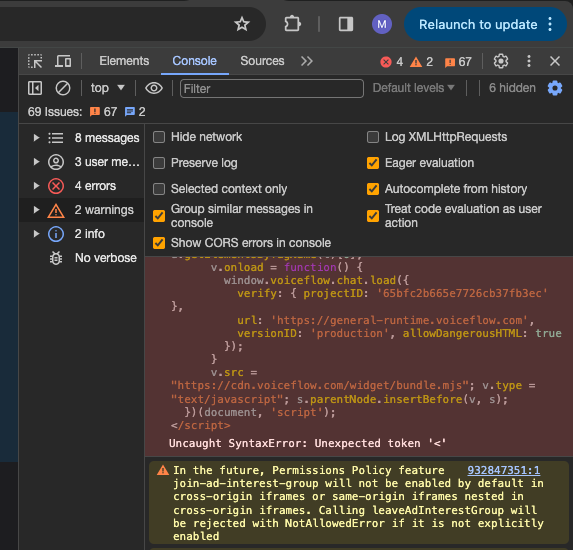
Task: Toggle the browser side panel icon
Action: (x=345, y=24)
